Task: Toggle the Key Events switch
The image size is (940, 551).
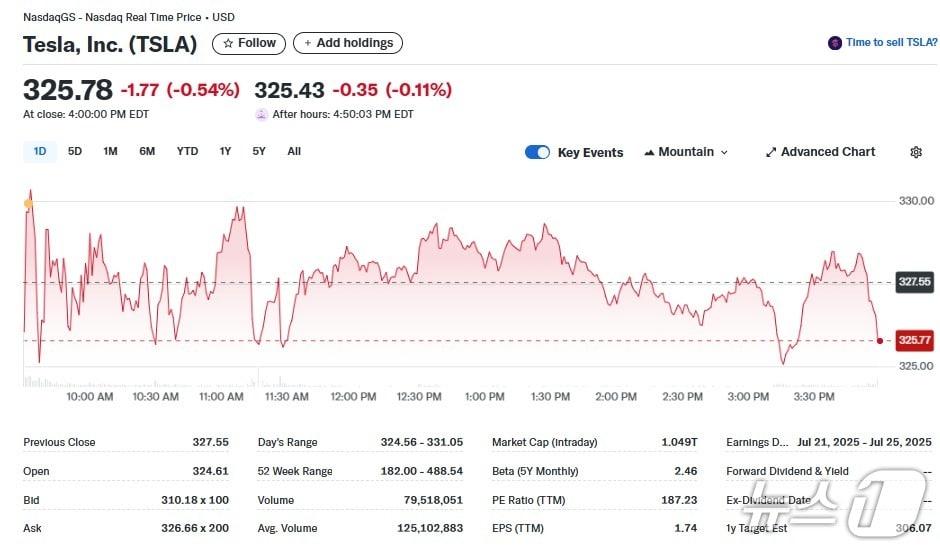Action: pos(537,152)
